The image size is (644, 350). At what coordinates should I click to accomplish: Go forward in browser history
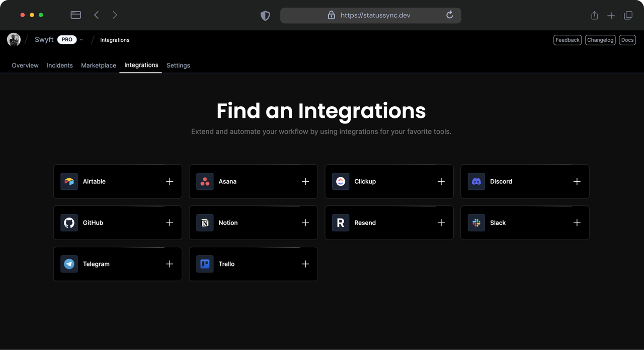[x=115, y=15]
